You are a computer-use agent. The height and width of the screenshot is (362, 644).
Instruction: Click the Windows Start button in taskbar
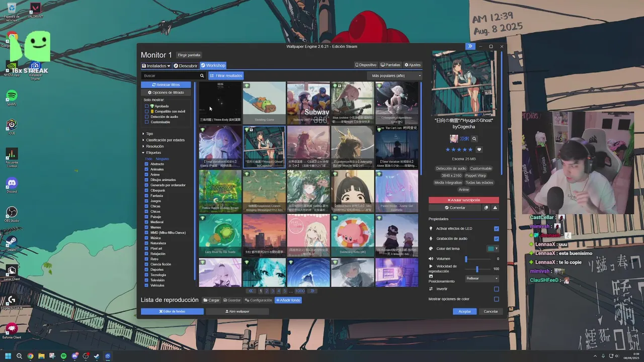(8, 356)
